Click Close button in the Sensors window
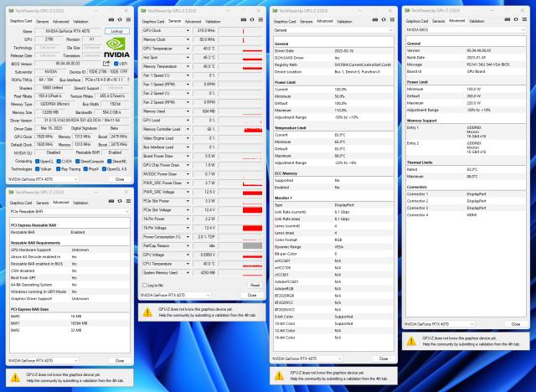536x392 pixels. 252,295
